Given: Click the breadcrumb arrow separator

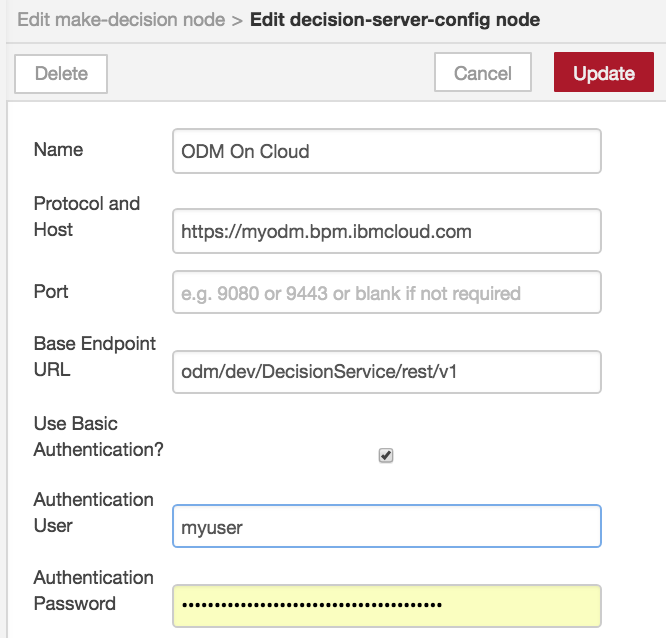Looking at the screenshot, I should tap(237, 20).
